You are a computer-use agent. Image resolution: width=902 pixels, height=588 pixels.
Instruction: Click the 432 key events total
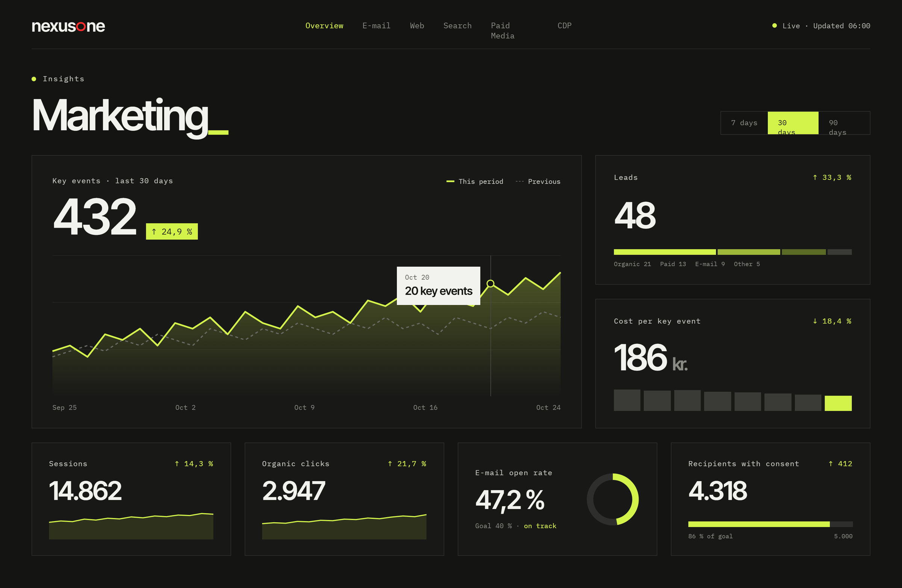(94, 216)
